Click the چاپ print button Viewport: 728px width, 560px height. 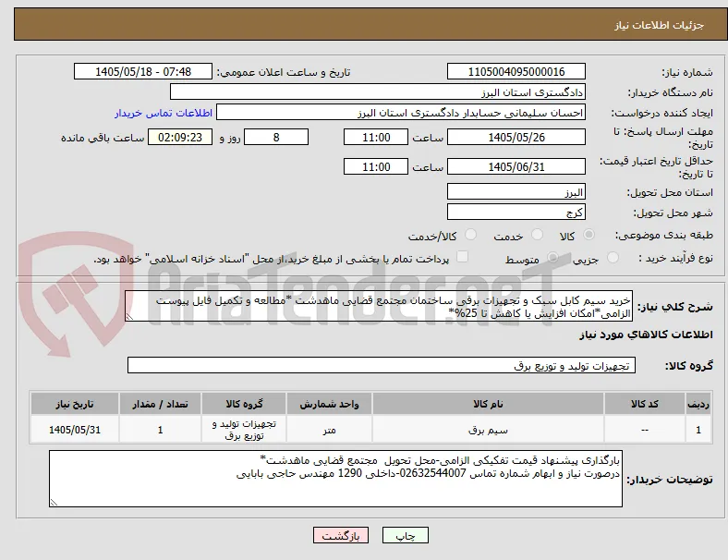406,535
